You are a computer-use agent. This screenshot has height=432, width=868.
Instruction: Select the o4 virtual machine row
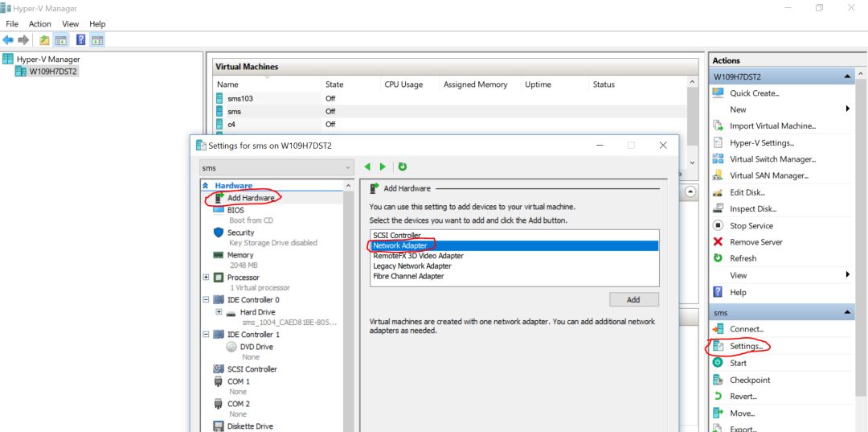(449, 124)
